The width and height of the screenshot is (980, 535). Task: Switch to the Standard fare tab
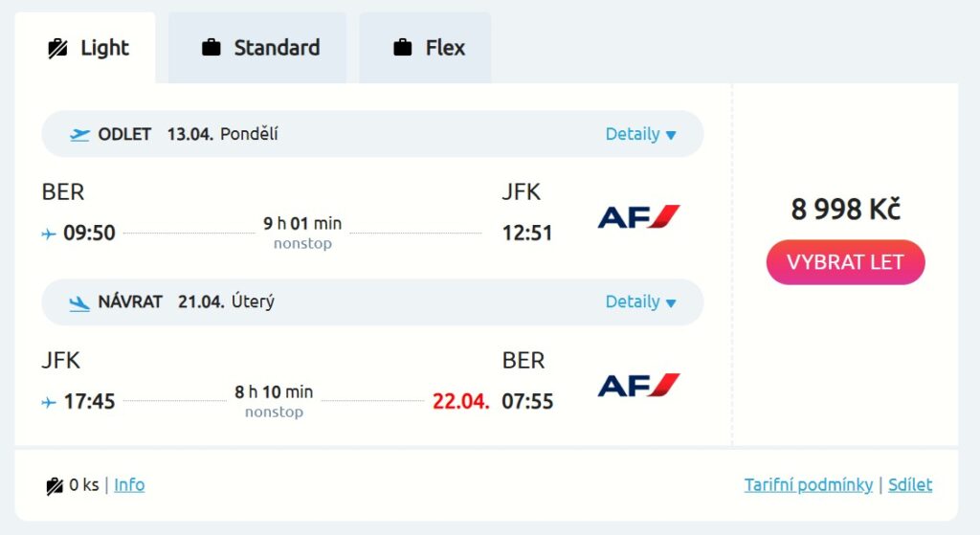(x=258, y=48)
